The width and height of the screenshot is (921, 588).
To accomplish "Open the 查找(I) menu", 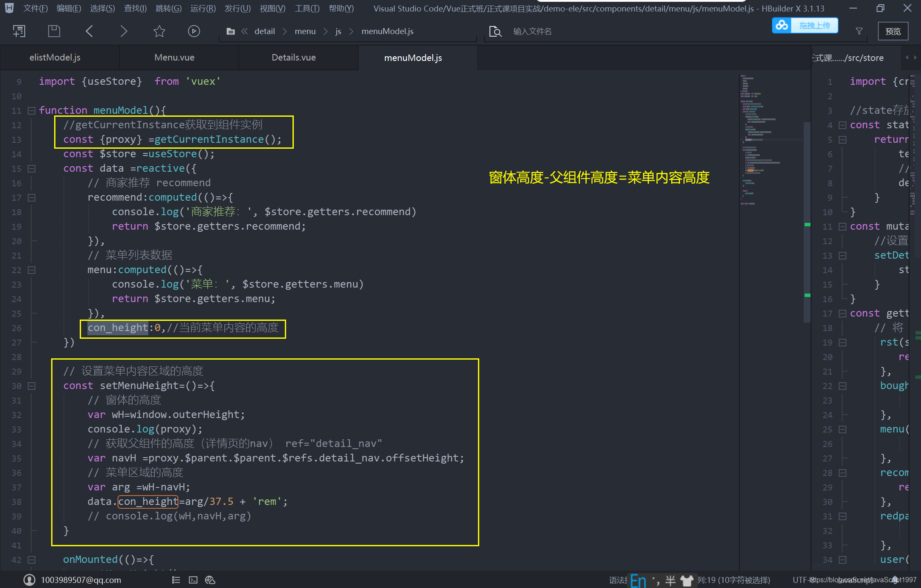I will coord(135,9).
